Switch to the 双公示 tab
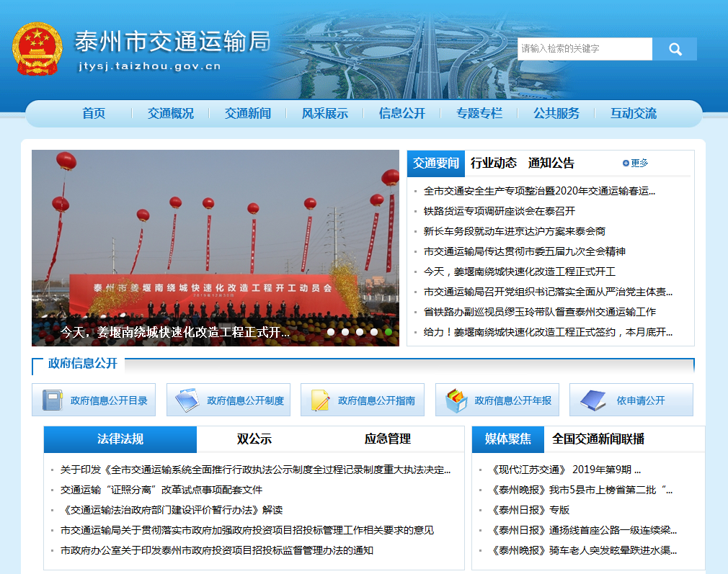 (254, 439)
